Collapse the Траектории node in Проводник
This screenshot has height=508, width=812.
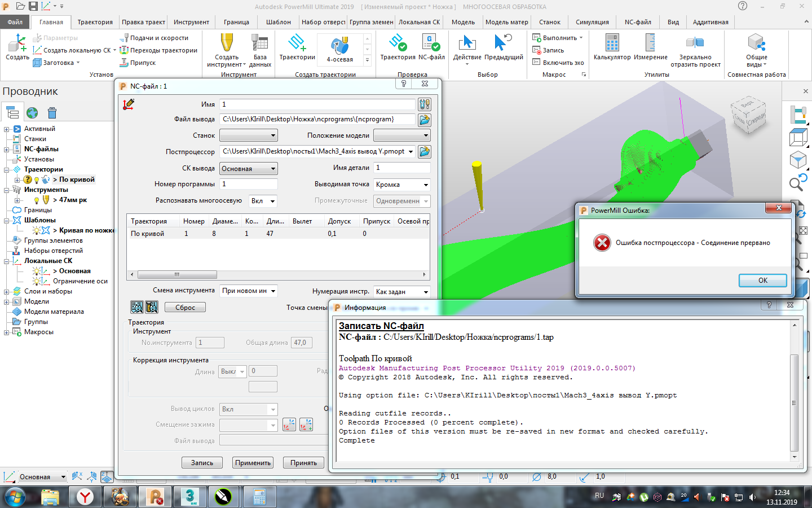click(7, 170)
